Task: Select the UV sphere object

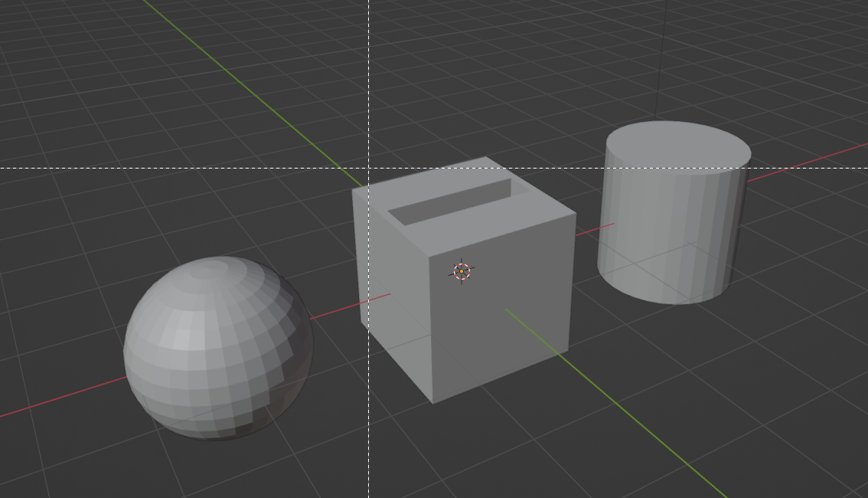Action: [x=218, y=348]
